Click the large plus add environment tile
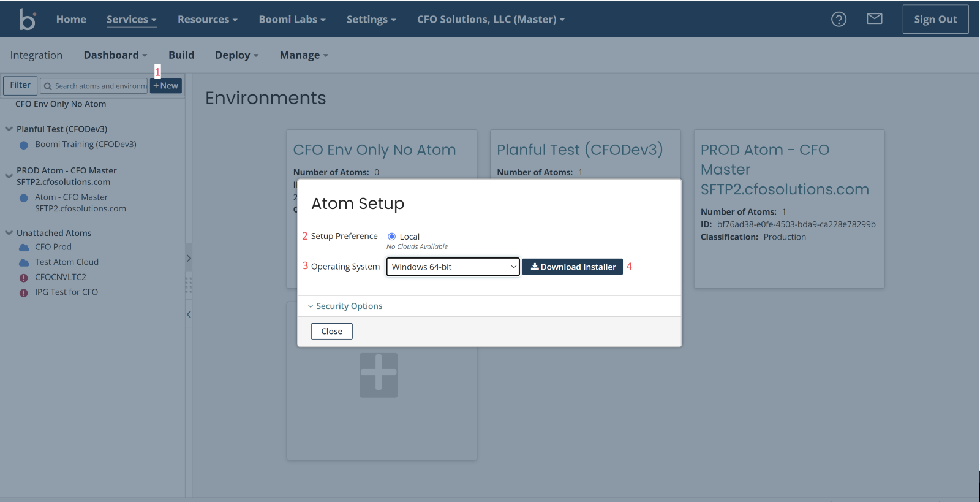The width and height of the screenshot is (980, 502). pos(379,375)
